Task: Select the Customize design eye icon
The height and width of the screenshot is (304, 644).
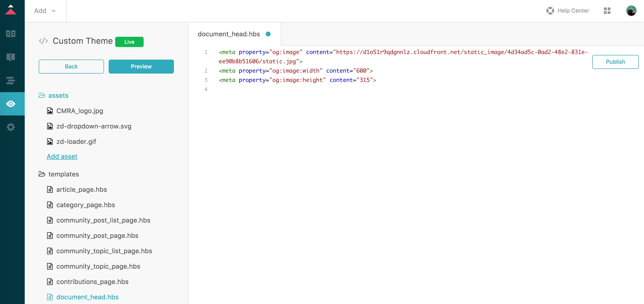Action: [x=11, y=104]
